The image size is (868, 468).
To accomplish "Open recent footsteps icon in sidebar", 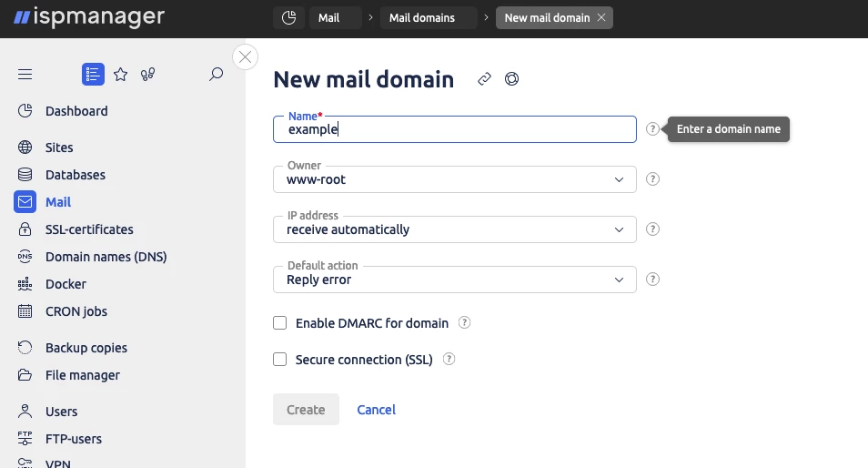I will (147, 75).
